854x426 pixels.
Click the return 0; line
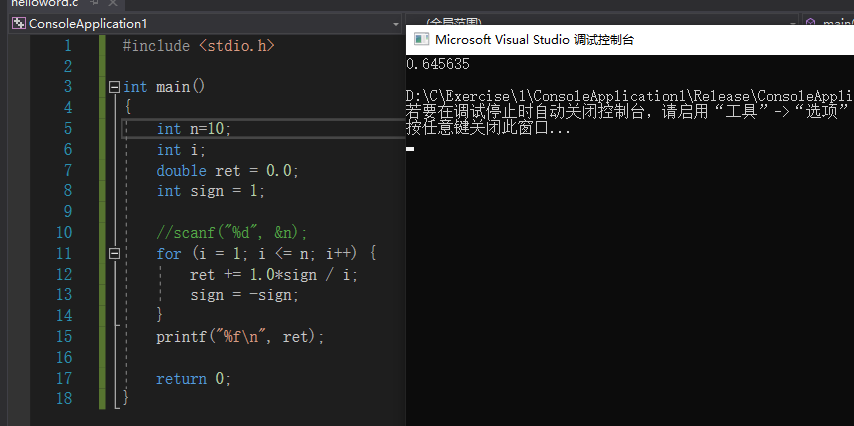[x=194, y=379]
